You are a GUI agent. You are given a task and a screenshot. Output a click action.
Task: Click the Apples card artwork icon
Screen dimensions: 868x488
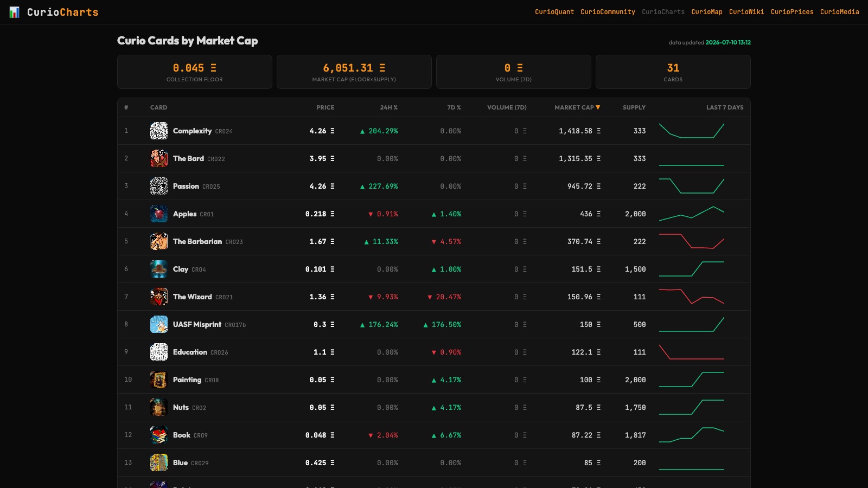pos(159,214)
